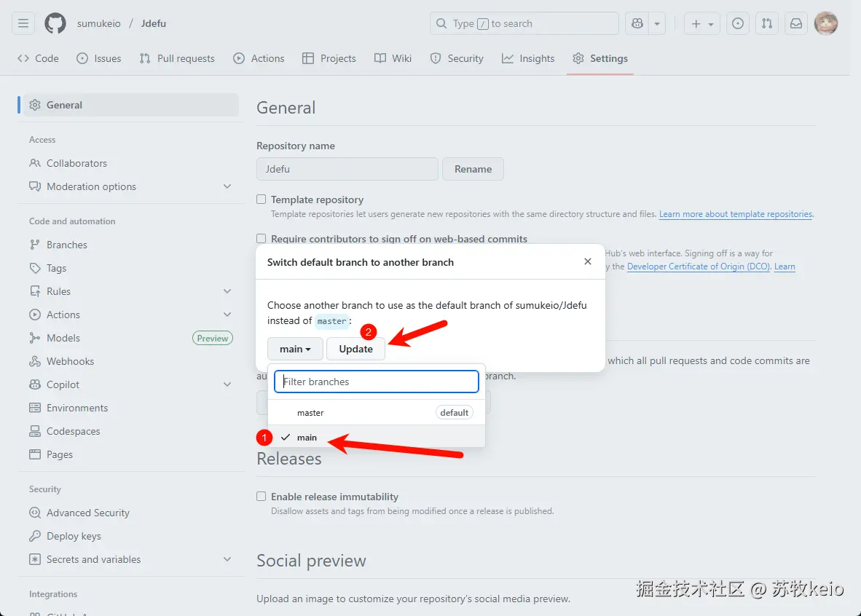This screenshot has width=861, height=616.
Task: Click the Filter branches input
Action: [376, 382]
